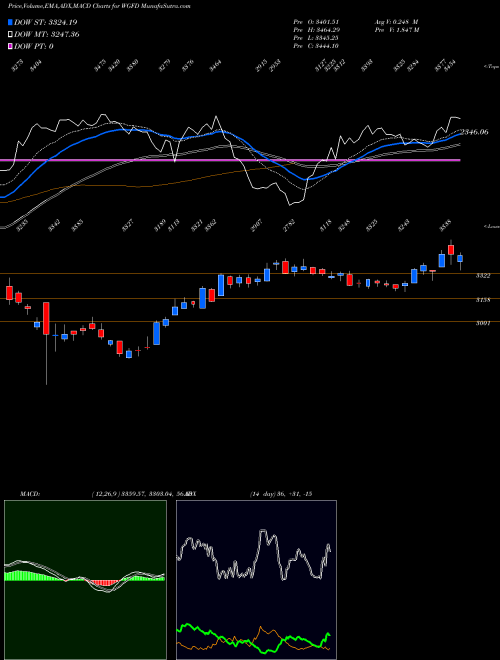Click the MACD green histogram chart panel
500x660 pixels.
(85, 580)
